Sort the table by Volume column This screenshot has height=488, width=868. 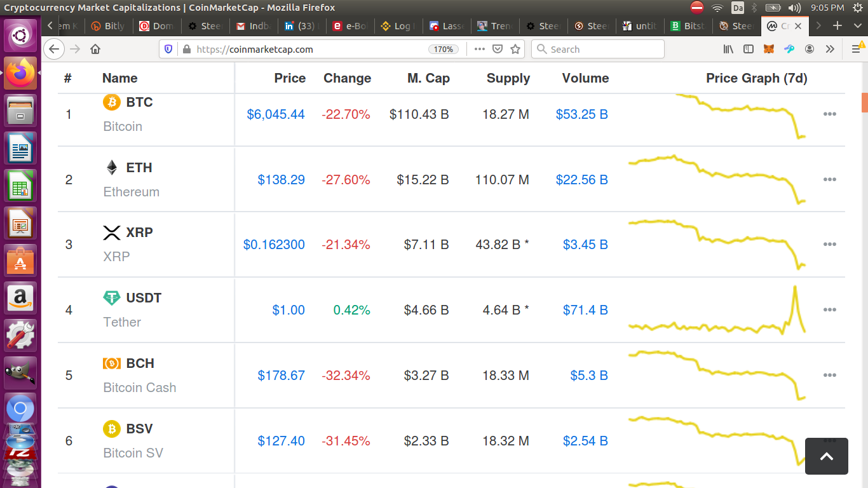(585, 78)
